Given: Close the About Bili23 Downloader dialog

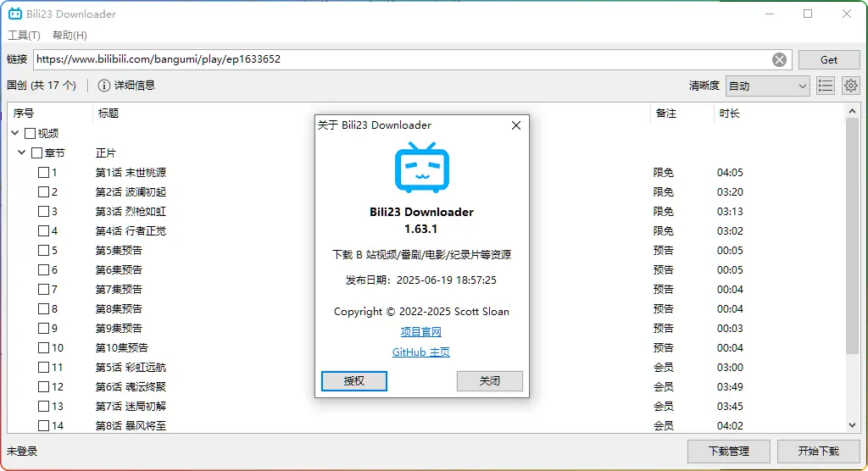Looking at the screenshot, I should point(516,125).
